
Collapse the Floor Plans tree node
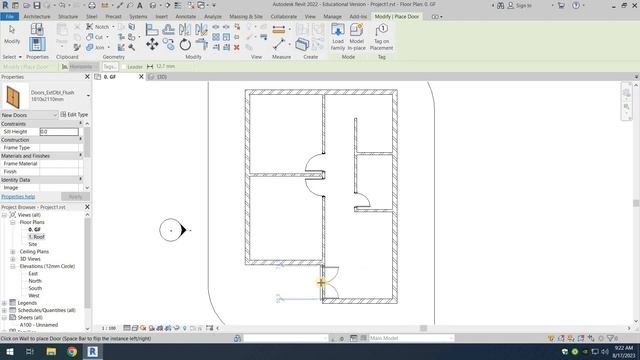[x=13, y=222]
